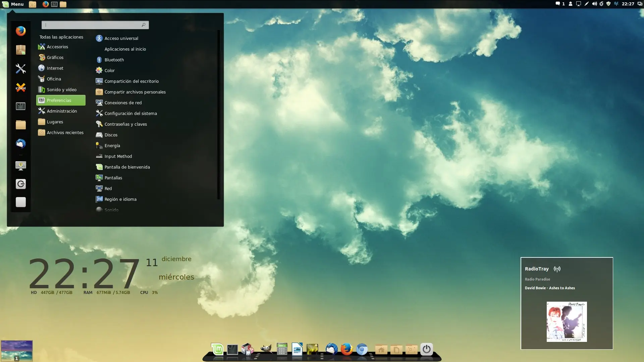The image size is (644, 362).
Task: Click the Chromium icon in the dock
Action: coord(362,349)
